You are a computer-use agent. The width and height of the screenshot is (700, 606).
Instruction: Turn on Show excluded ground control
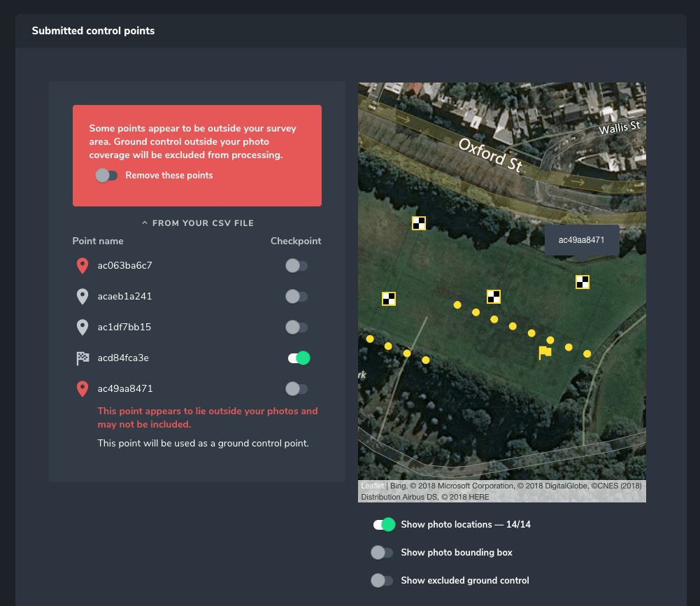[x=382, y=580]
